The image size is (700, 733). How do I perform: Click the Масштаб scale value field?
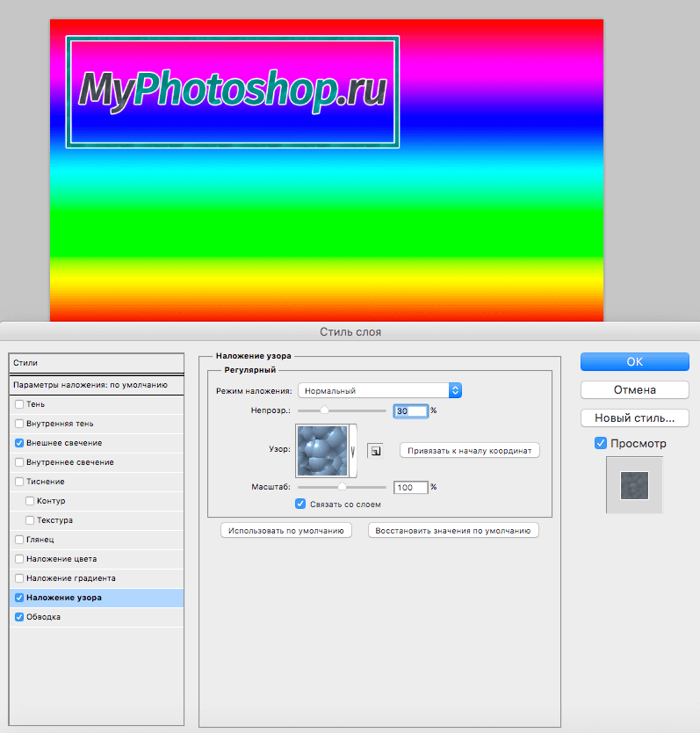411,487
